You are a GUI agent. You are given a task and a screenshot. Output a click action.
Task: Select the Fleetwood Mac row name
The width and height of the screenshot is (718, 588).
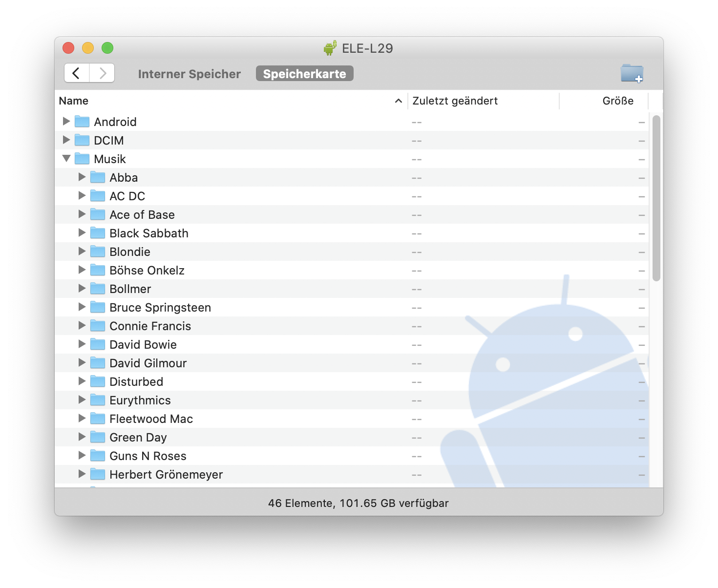[151, 419]
